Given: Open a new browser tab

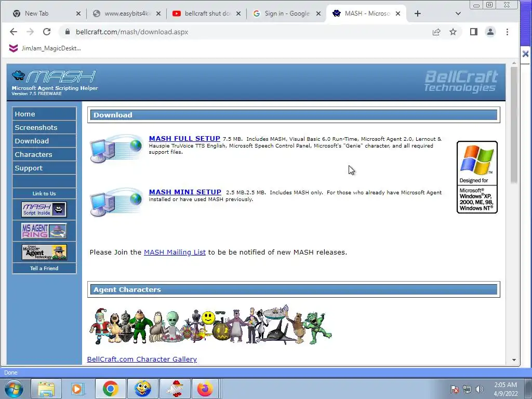Looking at the screenshot, I should tap(418, 14).
